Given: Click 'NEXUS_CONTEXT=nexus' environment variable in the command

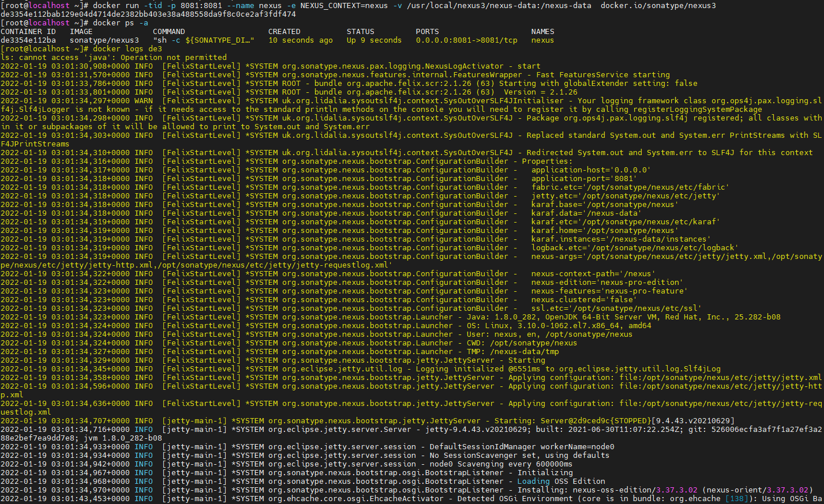Looking at the screenshot, I should (344, 5).
